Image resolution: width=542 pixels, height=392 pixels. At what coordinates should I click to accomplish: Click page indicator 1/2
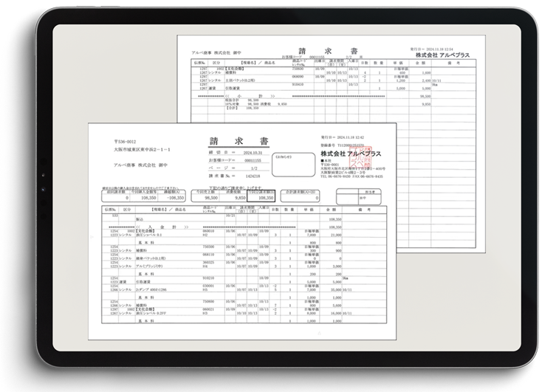tap(254, 168)
